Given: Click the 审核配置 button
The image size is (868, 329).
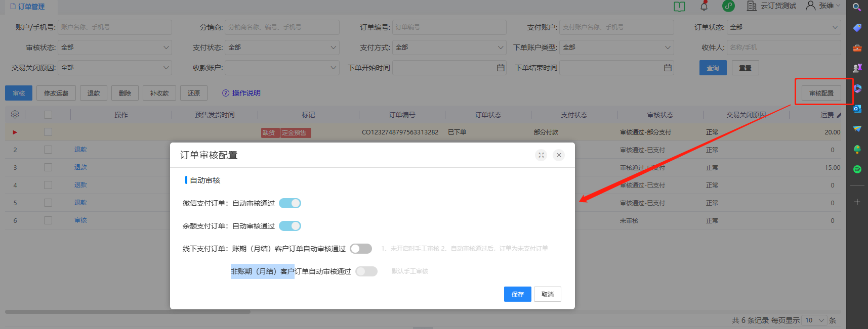Looking at the screenshot, I should (821, 93).
